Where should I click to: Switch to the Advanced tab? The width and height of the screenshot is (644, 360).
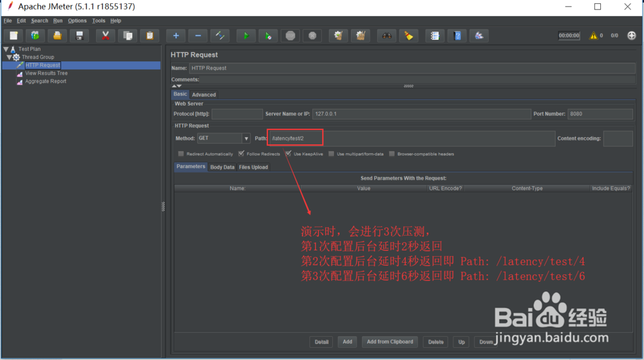click(204, 95)
